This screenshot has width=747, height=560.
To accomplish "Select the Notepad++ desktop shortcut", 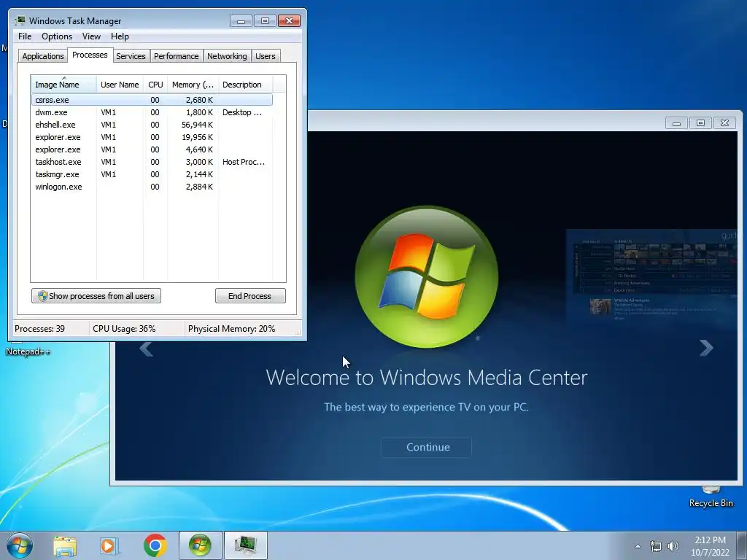I will [x=28, y=351].
